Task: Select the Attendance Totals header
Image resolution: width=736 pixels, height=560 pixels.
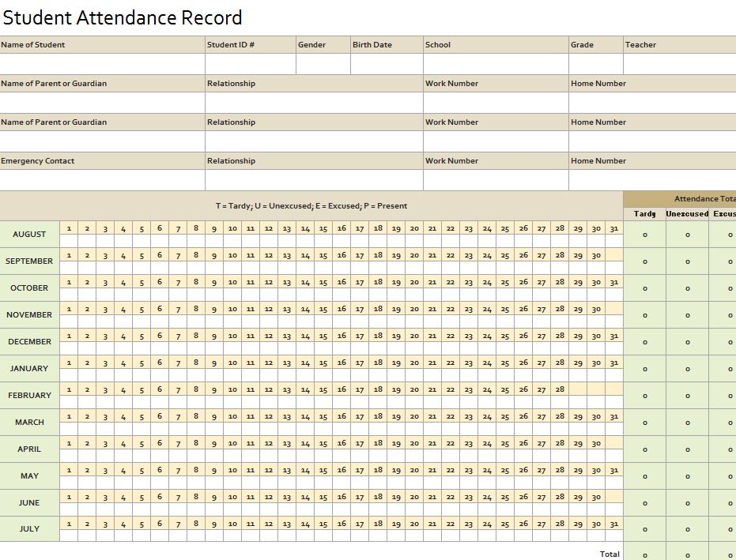Action: (680, 199)
